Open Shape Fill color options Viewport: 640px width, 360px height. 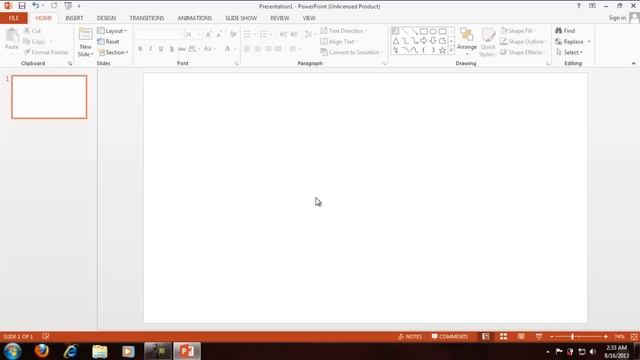coord(518,31)
